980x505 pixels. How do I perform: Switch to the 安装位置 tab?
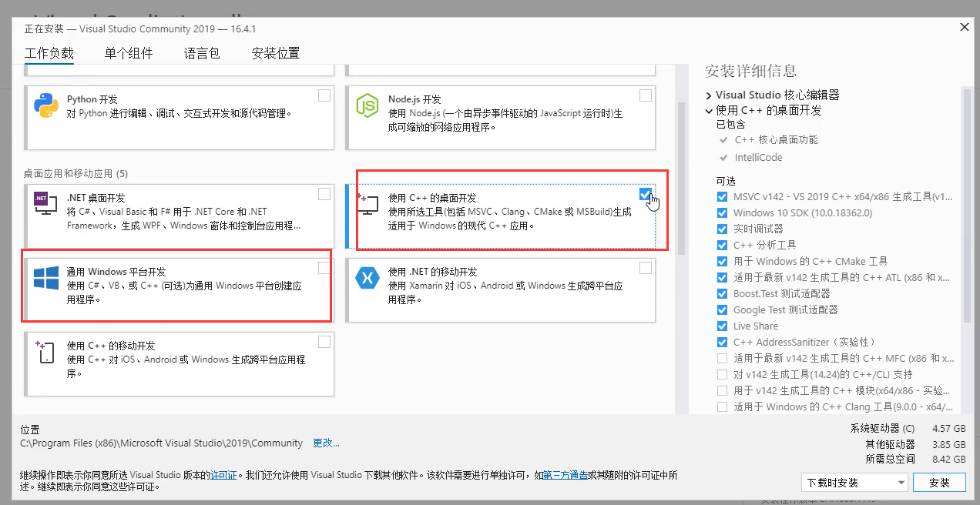click(276, 53)
